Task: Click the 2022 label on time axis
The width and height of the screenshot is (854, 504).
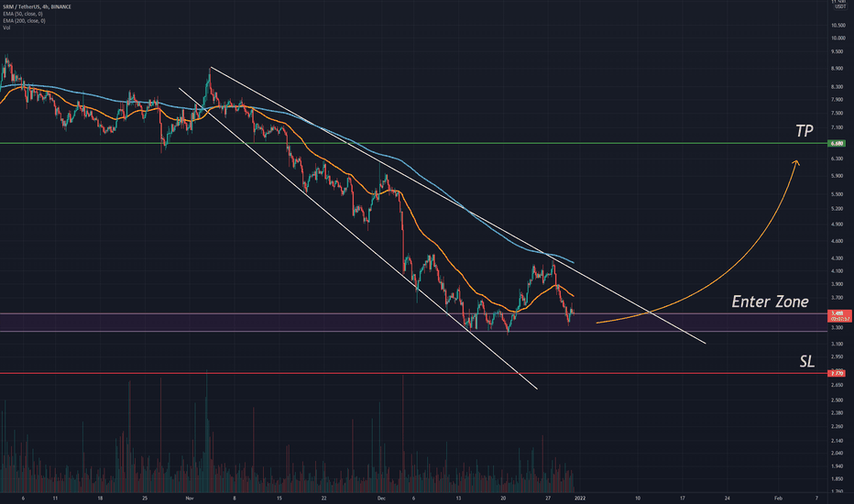Action: pos(579,498)
